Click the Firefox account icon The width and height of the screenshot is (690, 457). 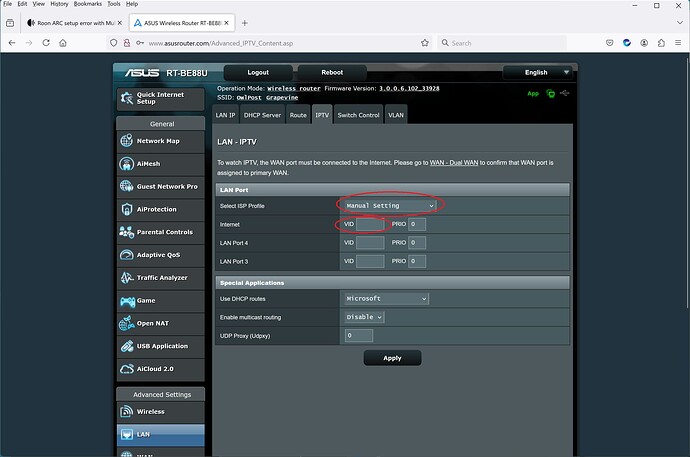[x=644, y=43]
